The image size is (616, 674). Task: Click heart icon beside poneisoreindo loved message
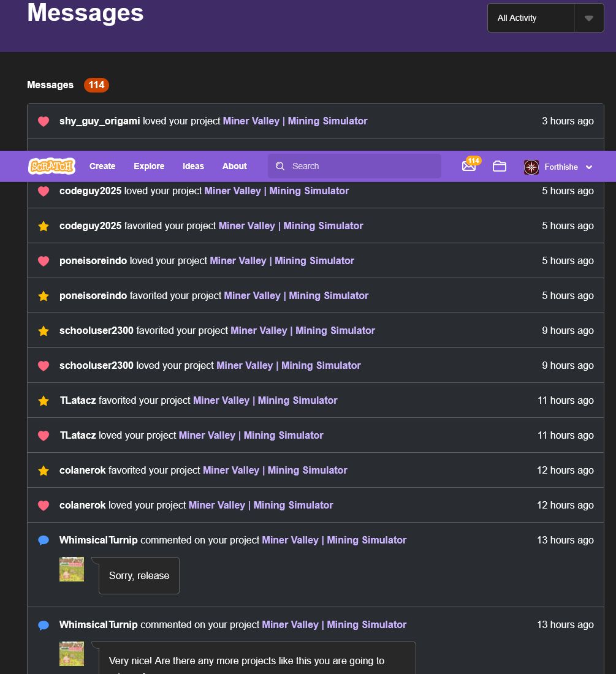pyautogui.click(x=44, y=261)
